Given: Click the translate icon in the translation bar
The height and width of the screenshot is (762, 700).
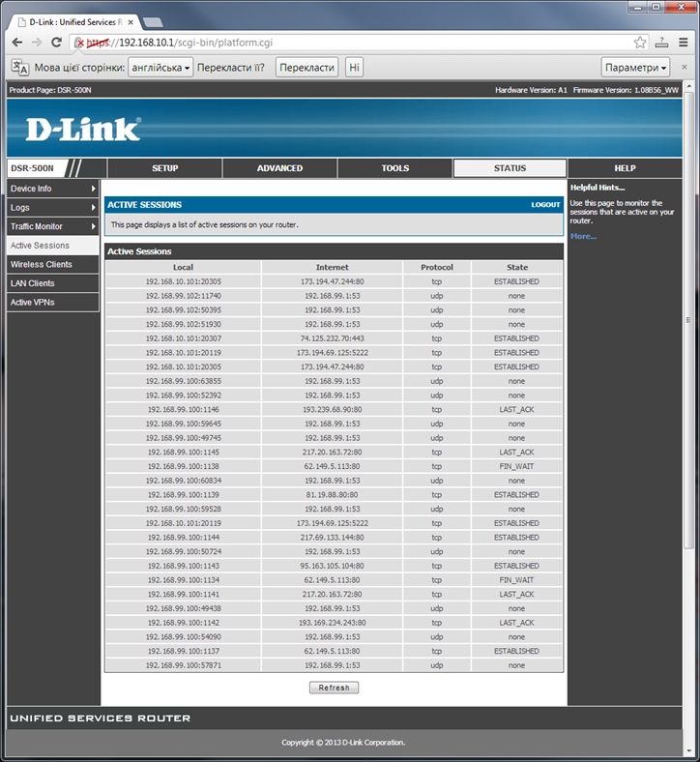Looking at the screenshot, I should tap(19, 68).
